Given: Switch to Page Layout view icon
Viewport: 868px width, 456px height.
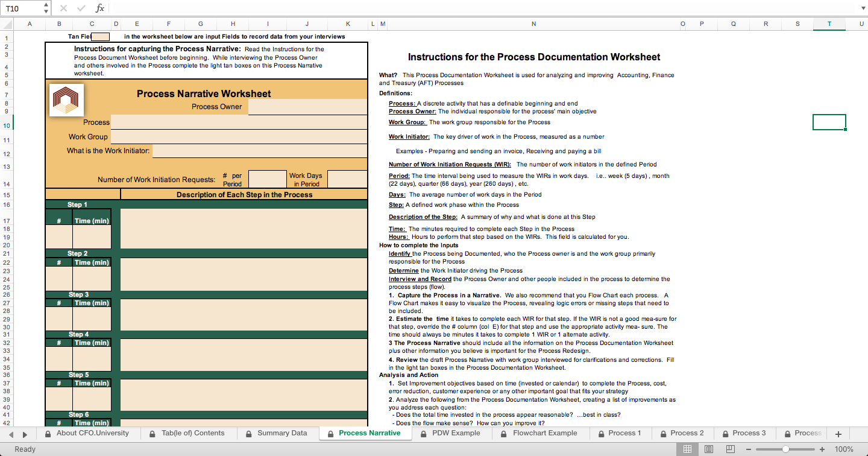Looking at the screenshot, I should [x=709, y=449].
